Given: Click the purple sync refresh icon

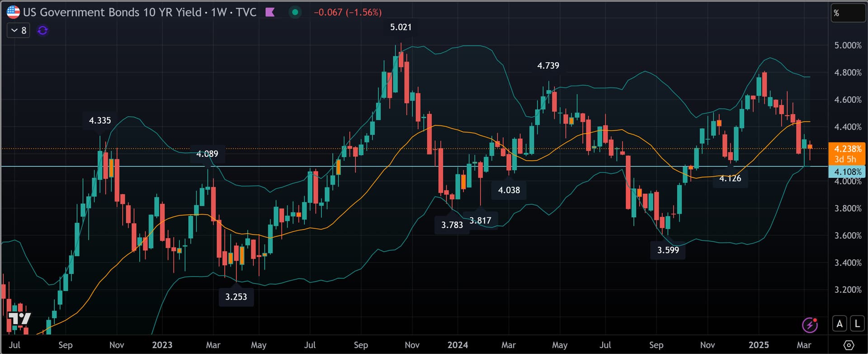Looking at the screenshot, I should coord(42,30).
